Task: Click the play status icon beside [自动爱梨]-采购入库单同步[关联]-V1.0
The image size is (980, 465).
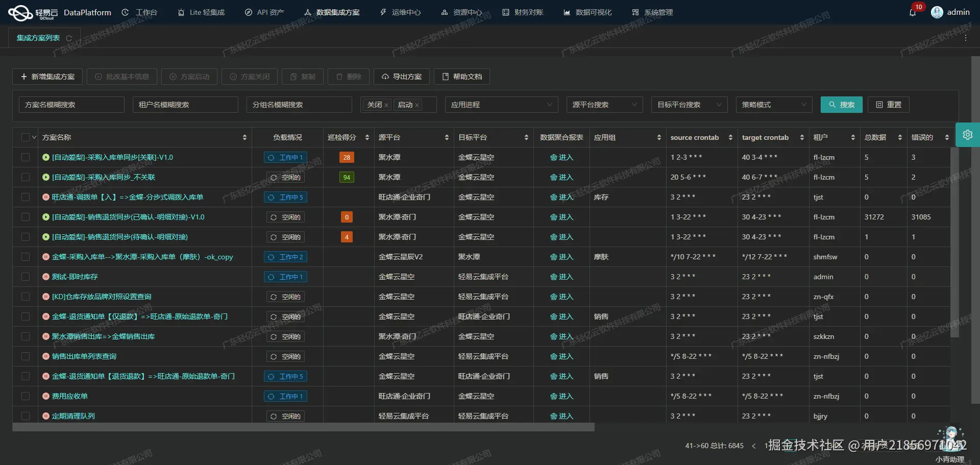Action: pos(45,157)
